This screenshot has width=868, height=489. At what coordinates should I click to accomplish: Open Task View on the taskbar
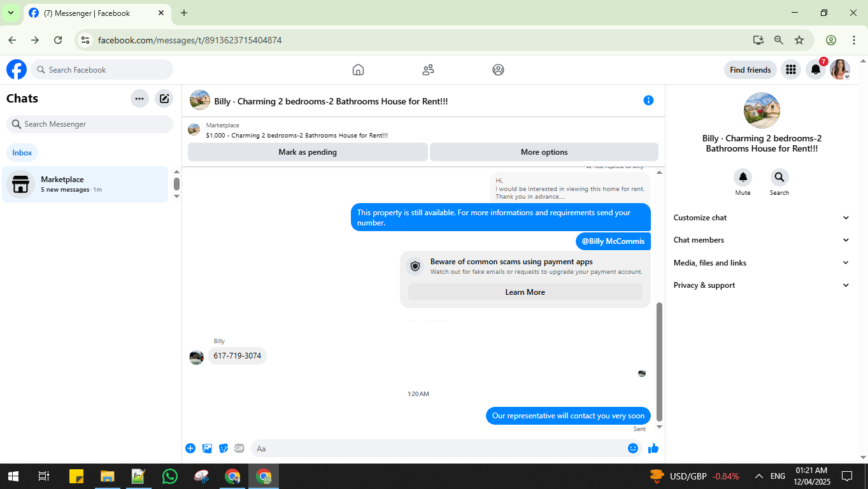pyautogui.click(x=44, y=476)
